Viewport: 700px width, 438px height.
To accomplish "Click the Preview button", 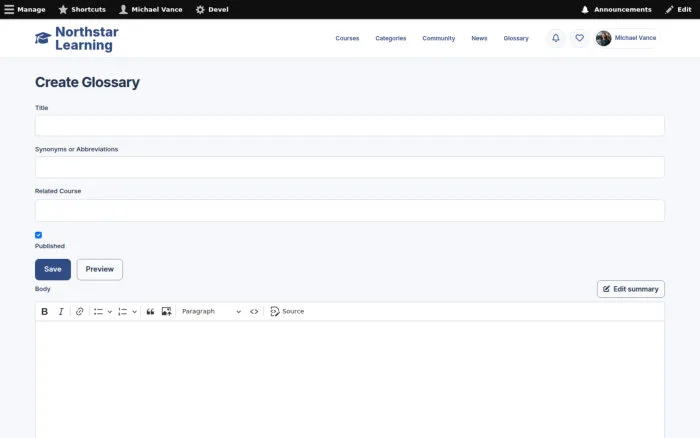I will (100, 270).
